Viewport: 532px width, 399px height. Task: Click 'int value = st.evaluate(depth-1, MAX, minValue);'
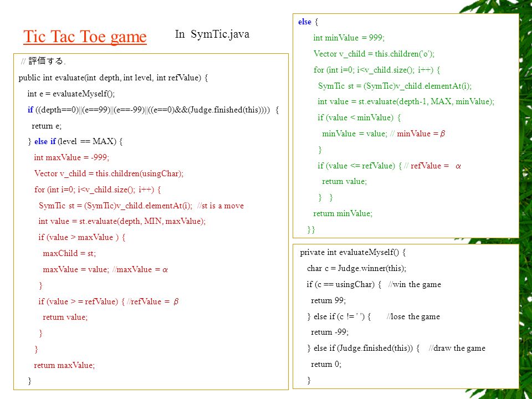tap(406, 101)
